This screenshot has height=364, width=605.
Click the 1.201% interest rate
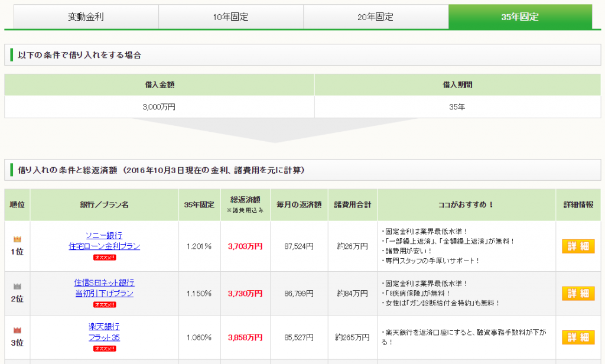(199, 246)
